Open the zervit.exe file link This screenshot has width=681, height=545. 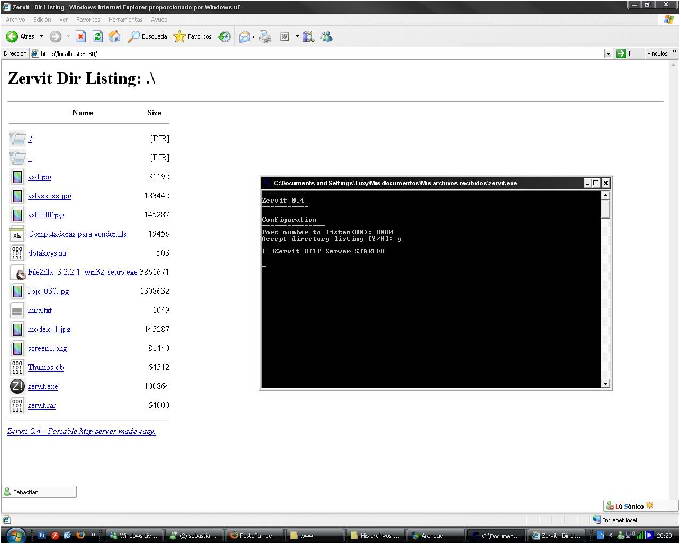coord(43,386)
